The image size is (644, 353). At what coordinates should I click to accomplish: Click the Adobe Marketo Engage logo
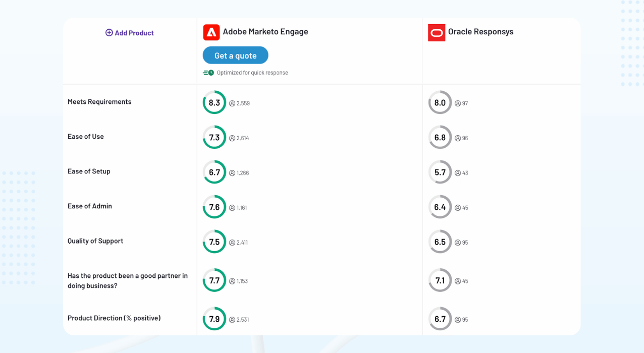[x=211, y=32]
